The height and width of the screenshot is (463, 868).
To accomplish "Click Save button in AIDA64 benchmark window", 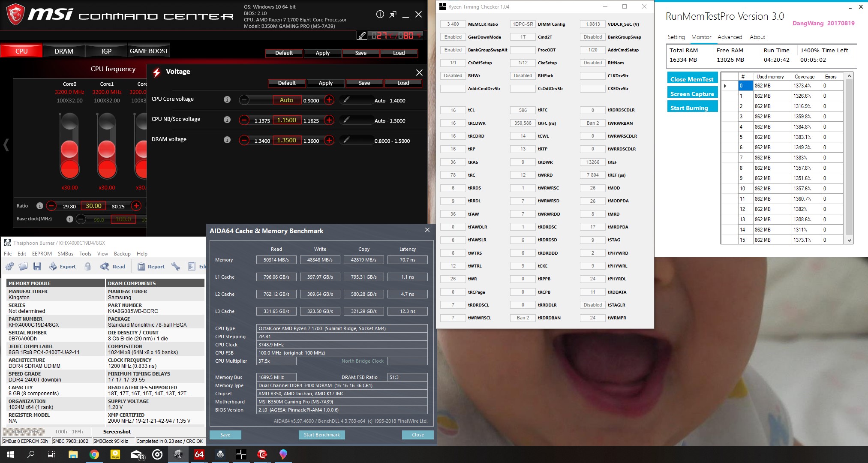I will click(225, 435).
